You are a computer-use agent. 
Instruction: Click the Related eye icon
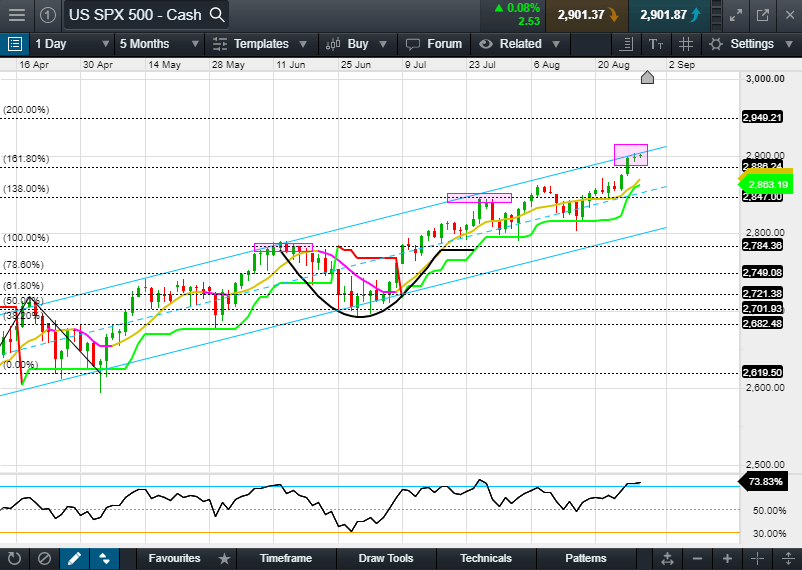(485, 44)
